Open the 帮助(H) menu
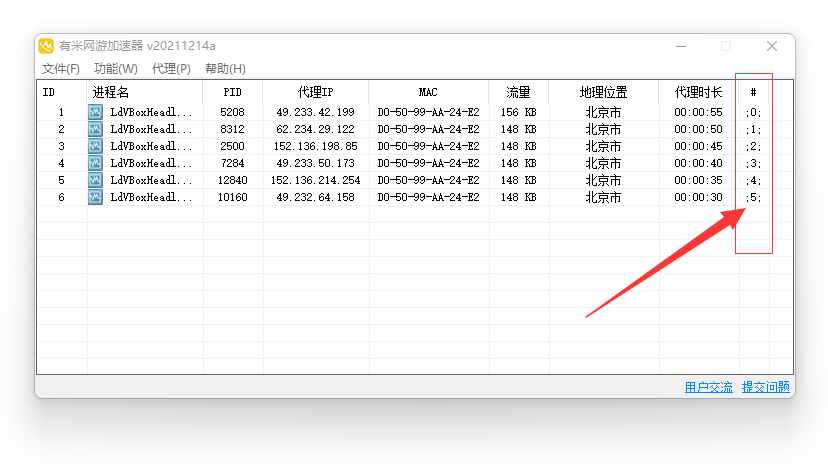 click(x=225, y=69)
